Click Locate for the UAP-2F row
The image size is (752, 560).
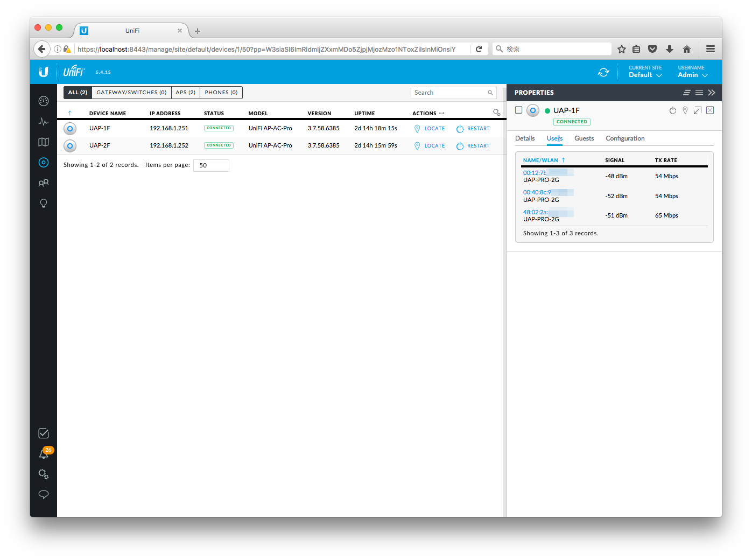[430, 146]
